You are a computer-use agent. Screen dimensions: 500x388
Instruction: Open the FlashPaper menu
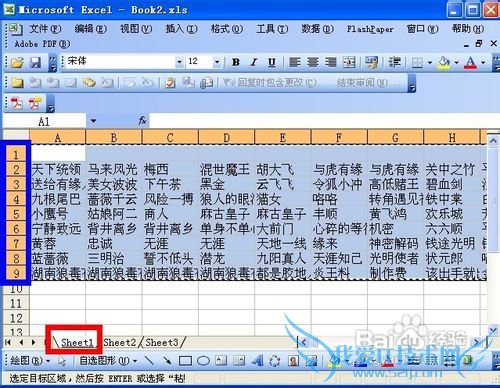370,29
